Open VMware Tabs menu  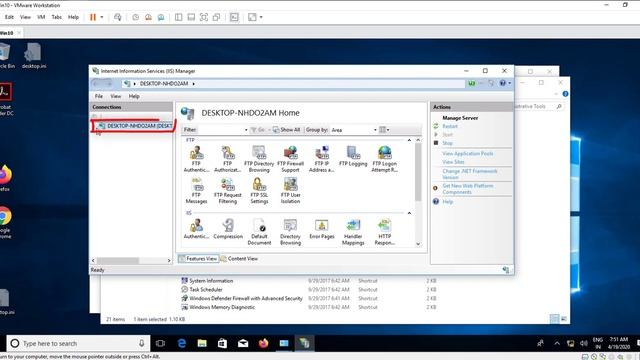(x=57, y=17)
